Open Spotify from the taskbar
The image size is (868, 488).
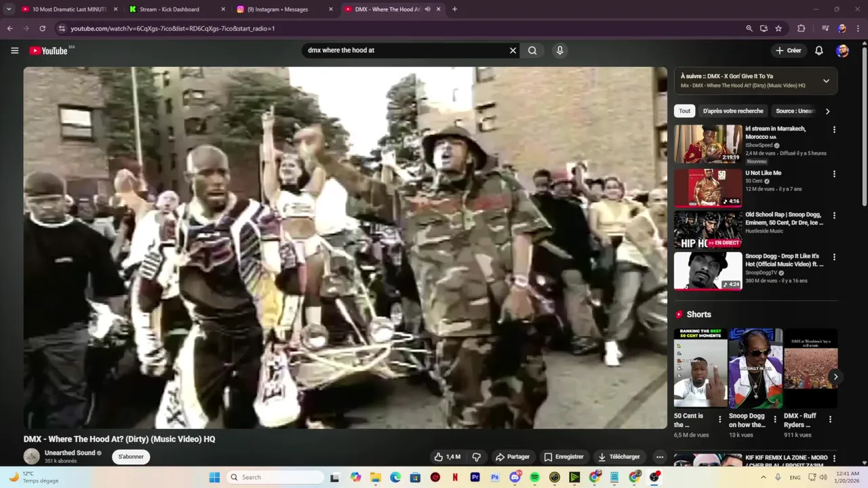point(534,477)
